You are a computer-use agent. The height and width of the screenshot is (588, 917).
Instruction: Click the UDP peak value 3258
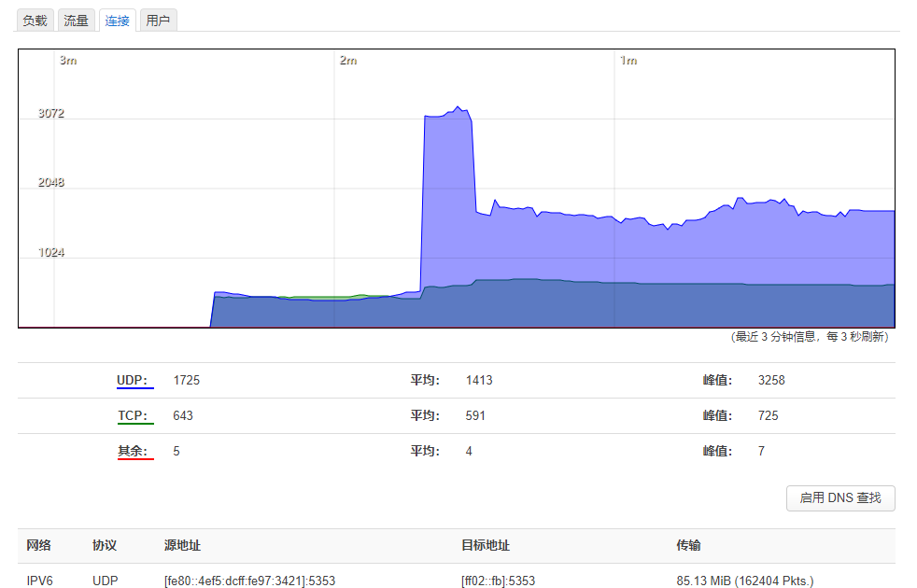click(x=771, y=381)
